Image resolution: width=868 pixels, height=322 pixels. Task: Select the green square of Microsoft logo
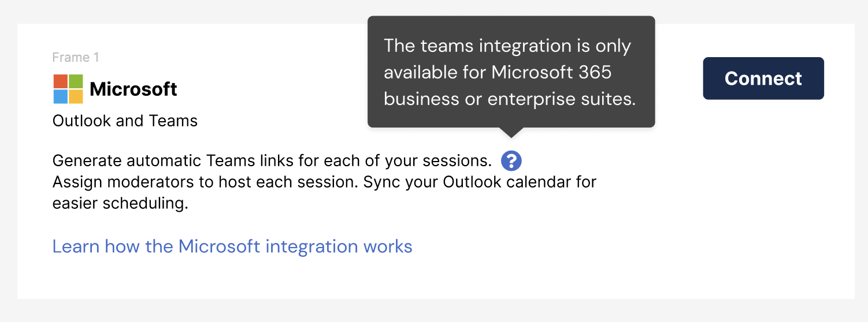click(76, 81)
